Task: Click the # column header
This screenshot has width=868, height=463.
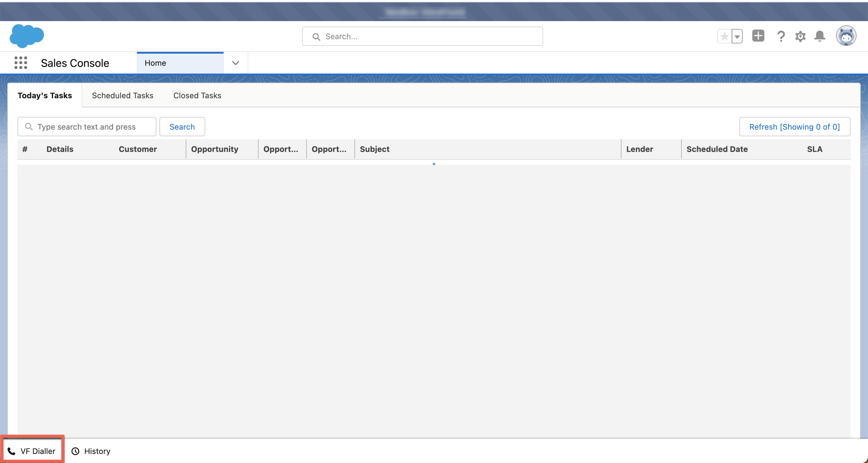Action: (x=25, y=149)
